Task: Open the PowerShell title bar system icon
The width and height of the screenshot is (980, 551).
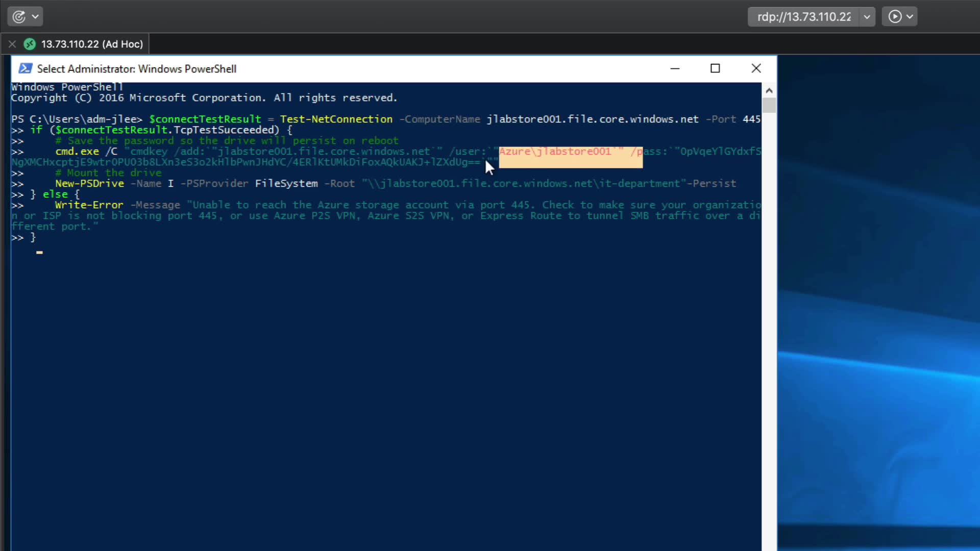Action: click(25, 68)
